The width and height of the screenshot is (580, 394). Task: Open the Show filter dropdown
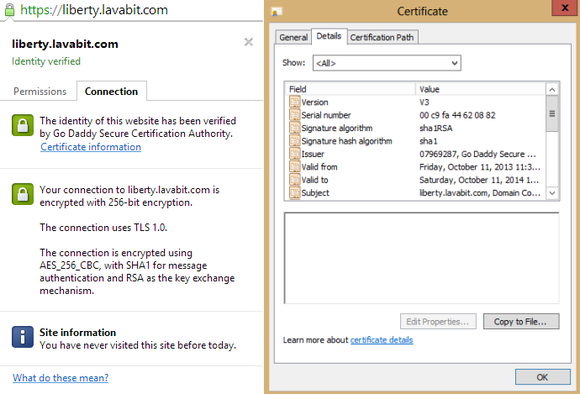pyautogui.click(x=387, y=63)
